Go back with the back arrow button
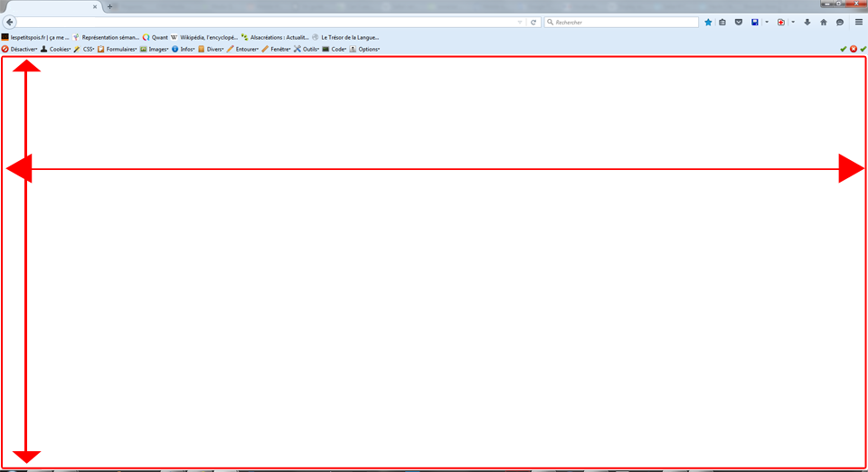868x472 pixels. tap(9, 22)
